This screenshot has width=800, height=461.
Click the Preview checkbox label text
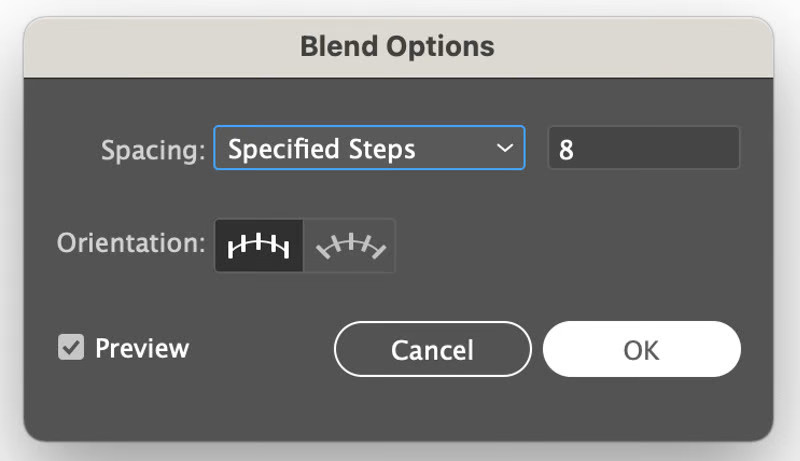point(141,348)
